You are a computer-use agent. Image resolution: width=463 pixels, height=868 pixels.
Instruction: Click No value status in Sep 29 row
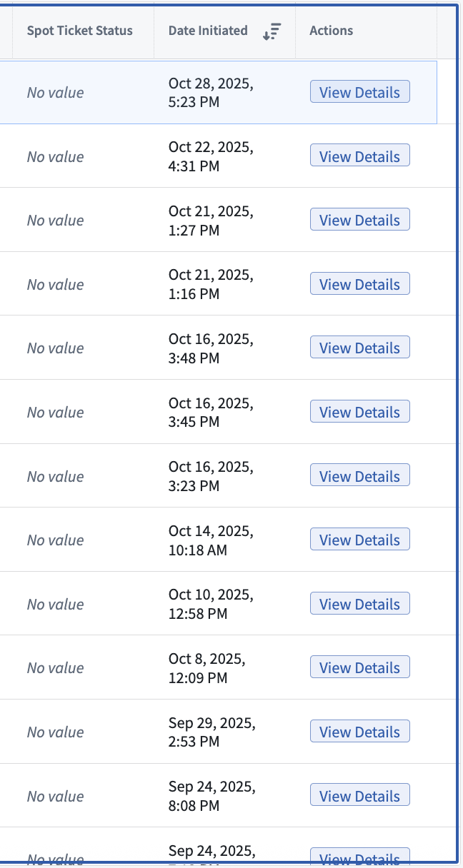tap(55, 732)
